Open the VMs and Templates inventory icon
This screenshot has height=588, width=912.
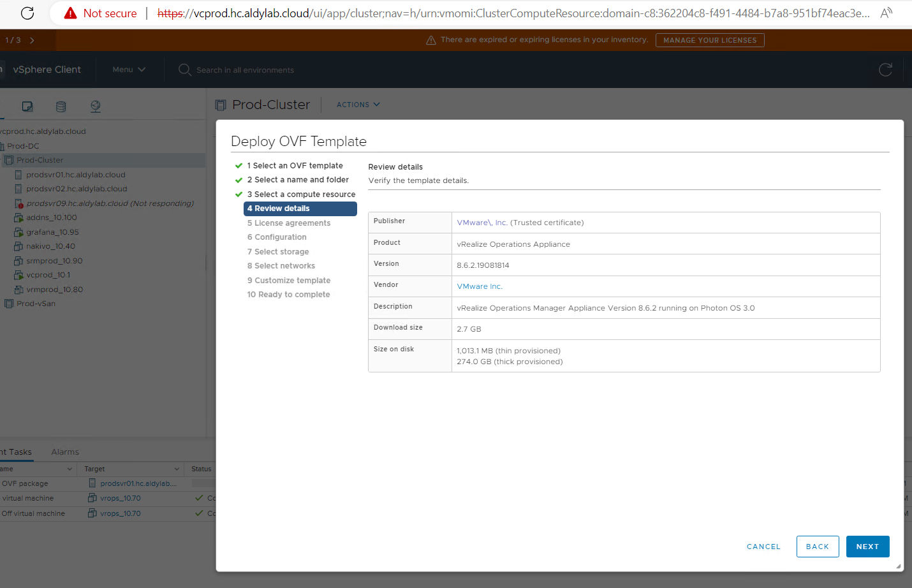(27, 107)
